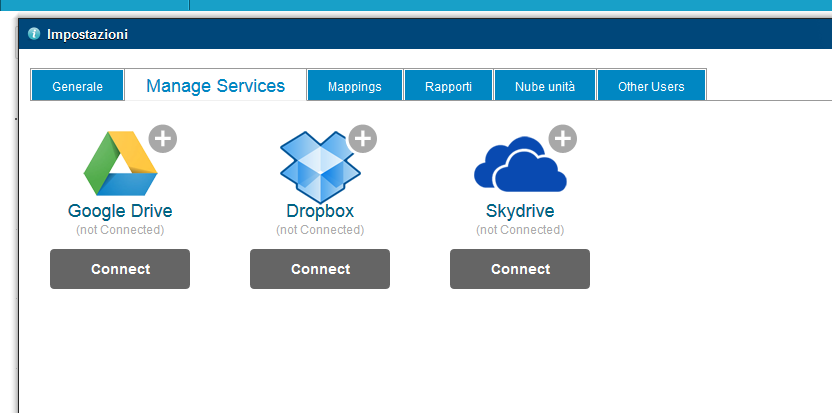Open the Rapporti tab

pos(448,85)
